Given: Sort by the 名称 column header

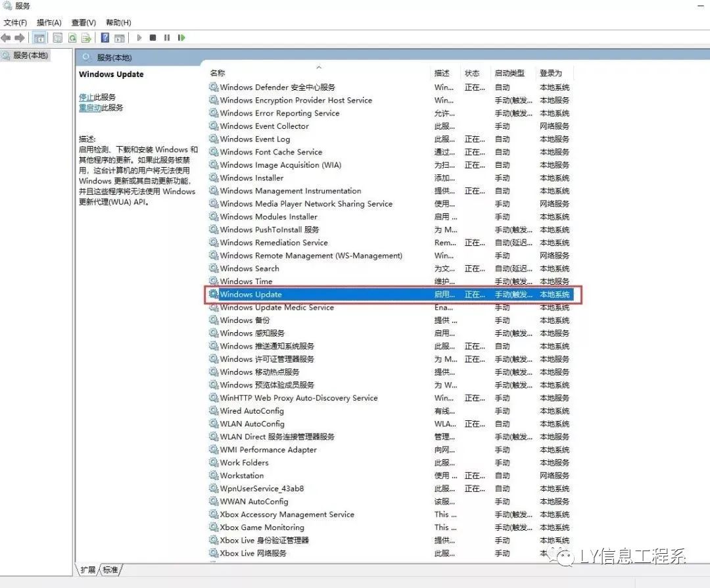Looking at the screenshot, I should pyautogui.click(x=218, y=73).
